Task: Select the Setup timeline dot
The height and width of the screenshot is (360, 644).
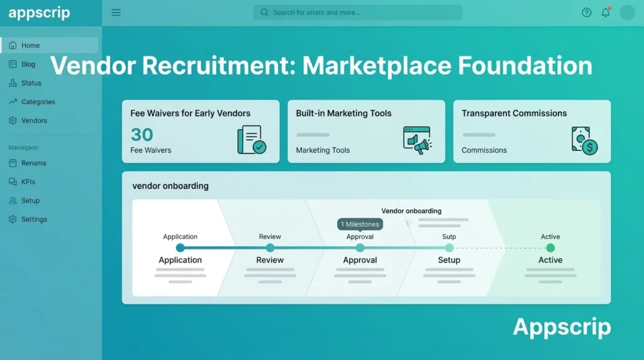Action: pyautogui.click(x=449, y=248)
